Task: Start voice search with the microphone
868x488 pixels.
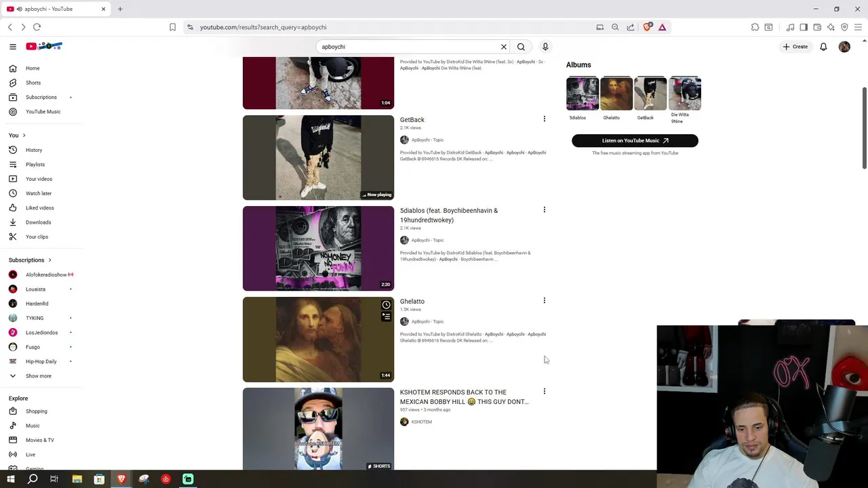Action: (545, 47)
